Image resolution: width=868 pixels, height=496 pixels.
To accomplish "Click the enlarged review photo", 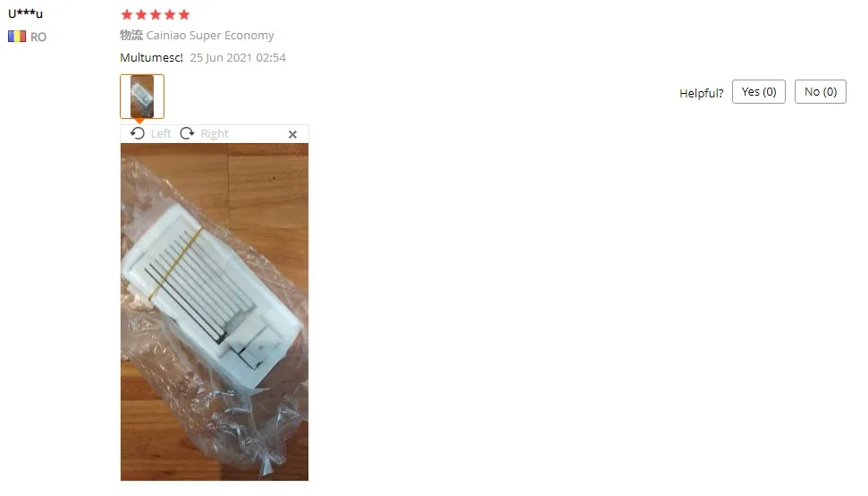I will [x=215, y=312].
